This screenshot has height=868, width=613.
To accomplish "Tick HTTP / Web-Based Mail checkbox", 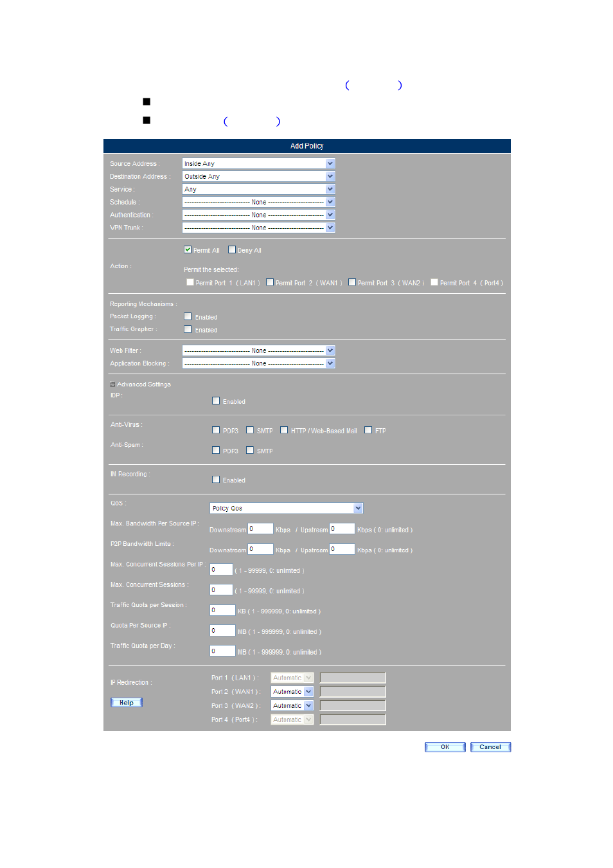I will (x=284, y=430).
